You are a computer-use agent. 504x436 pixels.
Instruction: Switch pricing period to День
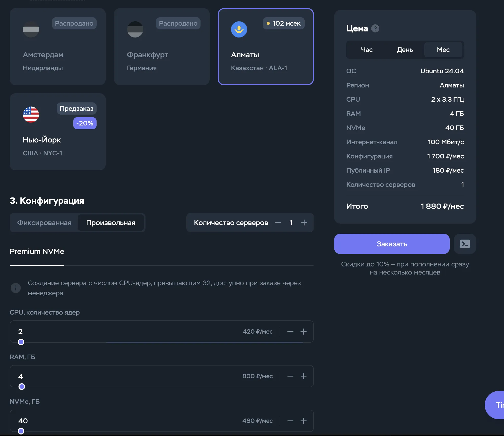pos(405,50)
